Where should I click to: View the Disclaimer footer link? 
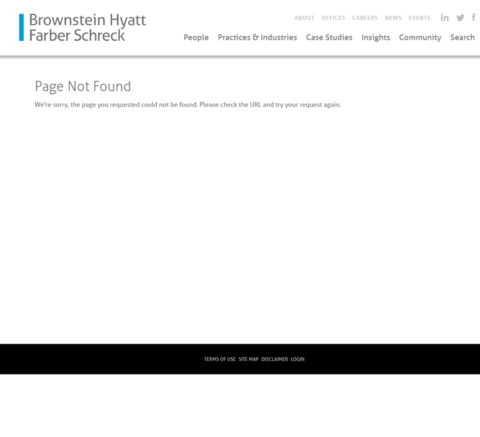(x=274, y=359)
